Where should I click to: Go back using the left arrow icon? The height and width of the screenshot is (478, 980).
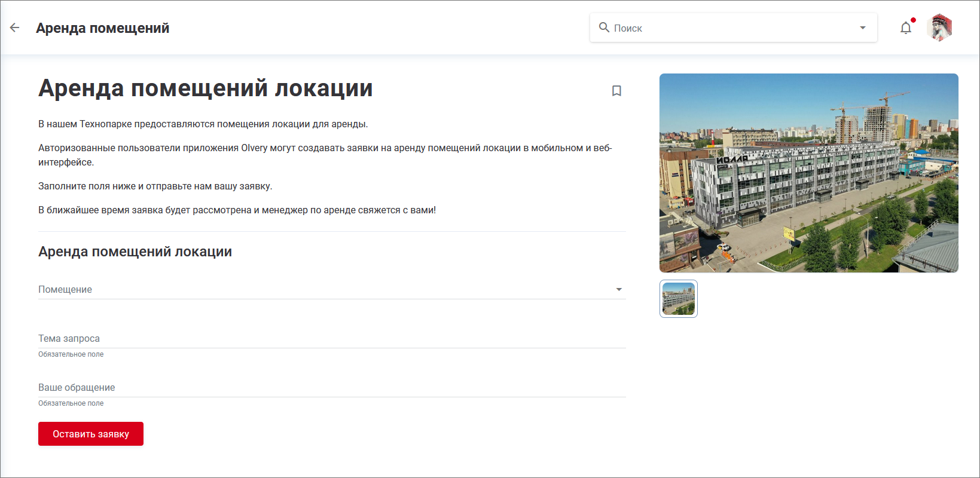point(15,27)
